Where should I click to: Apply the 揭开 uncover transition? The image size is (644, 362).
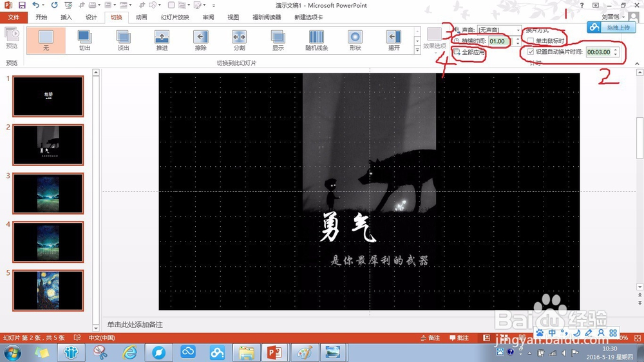pyautogui.click(x=394, y=41)
